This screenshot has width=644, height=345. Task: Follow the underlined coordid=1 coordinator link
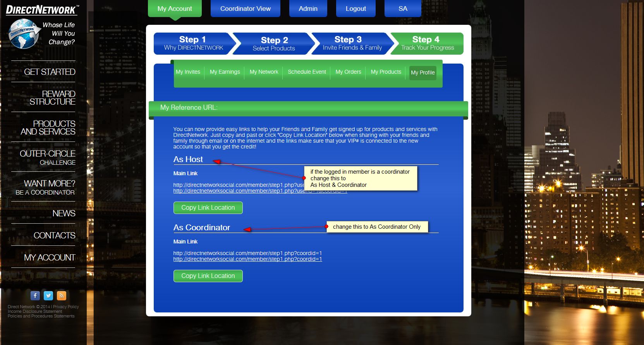coord(247,259)
